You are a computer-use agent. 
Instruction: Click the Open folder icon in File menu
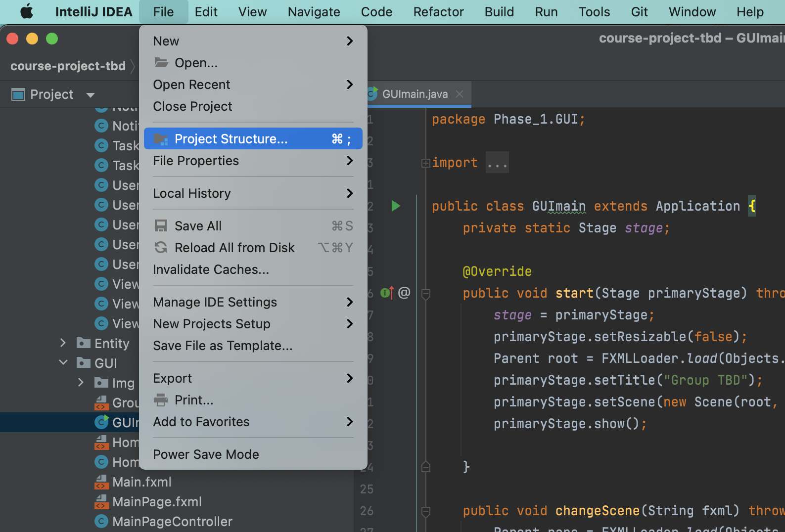tap(161, 63)
